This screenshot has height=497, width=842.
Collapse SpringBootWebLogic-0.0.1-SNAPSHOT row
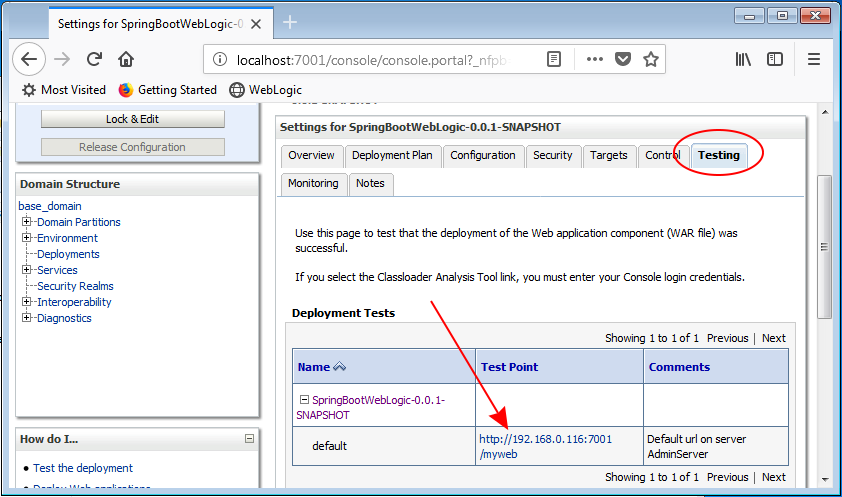point(304,399)
